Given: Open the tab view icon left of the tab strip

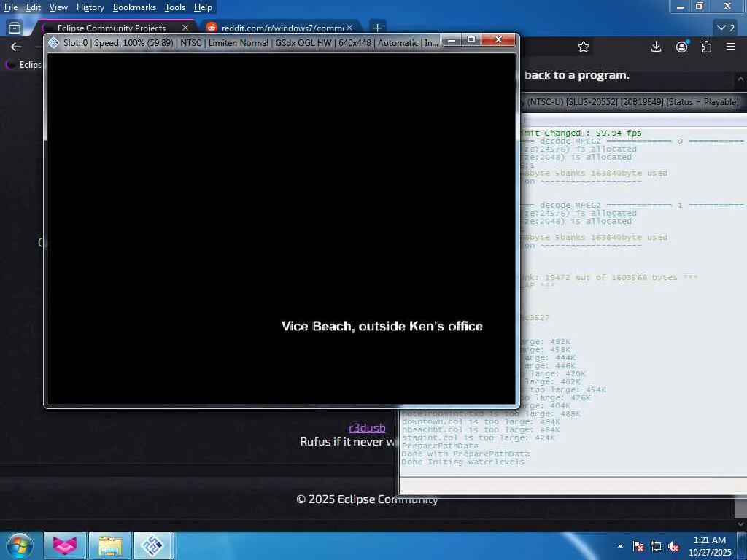Looking at the screenshot, I should point(15,28).
